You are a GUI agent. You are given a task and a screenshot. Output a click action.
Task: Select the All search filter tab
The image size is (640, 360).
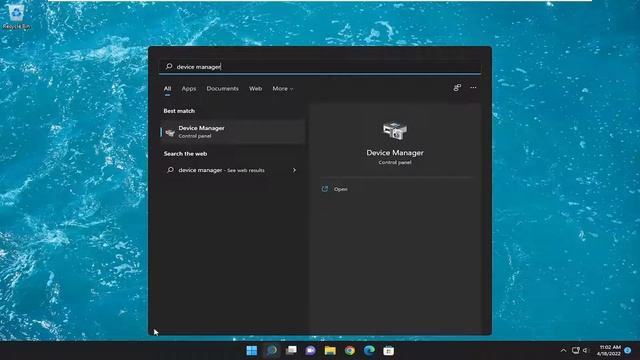(167, 89)
